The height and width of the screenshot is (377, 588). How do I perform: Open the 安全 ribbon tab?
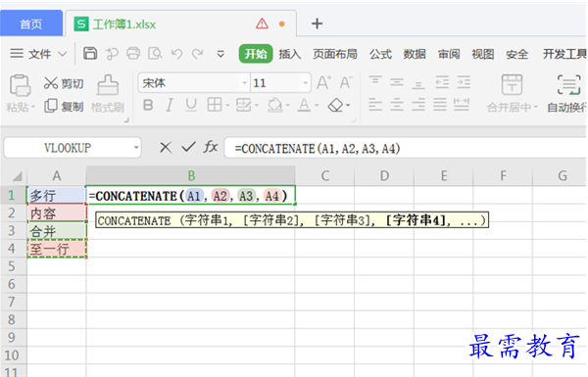(x=516, y=54)
